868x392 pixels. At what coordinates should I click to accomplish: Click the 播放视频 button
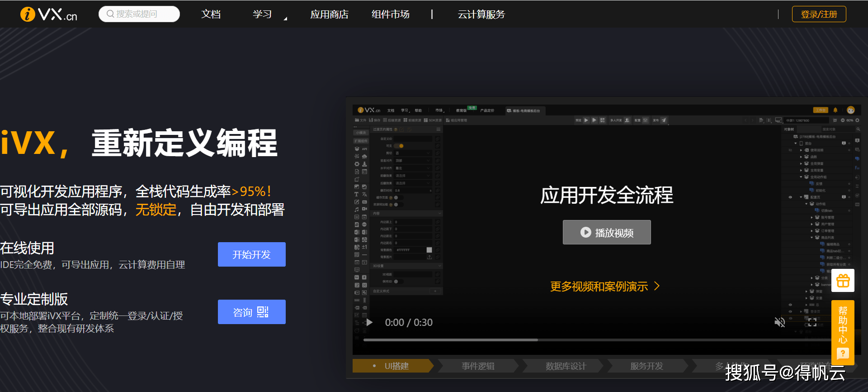607,232
